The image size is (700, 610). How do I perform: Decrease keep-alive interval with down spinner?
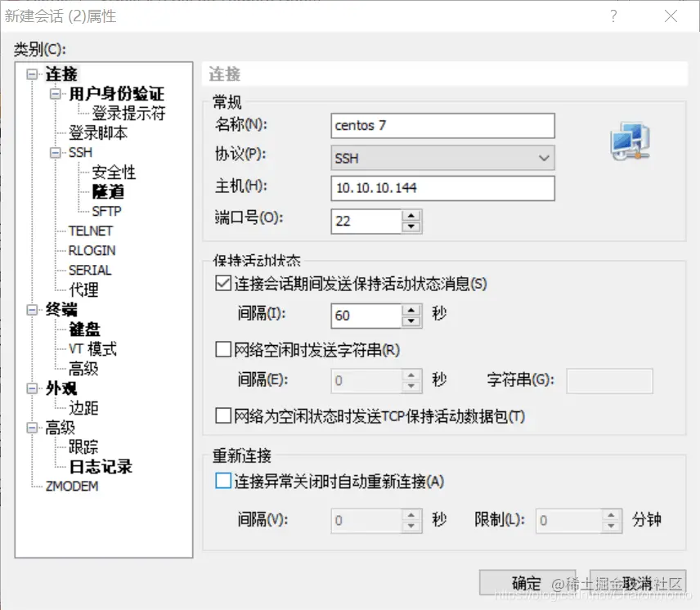[411, 321]
